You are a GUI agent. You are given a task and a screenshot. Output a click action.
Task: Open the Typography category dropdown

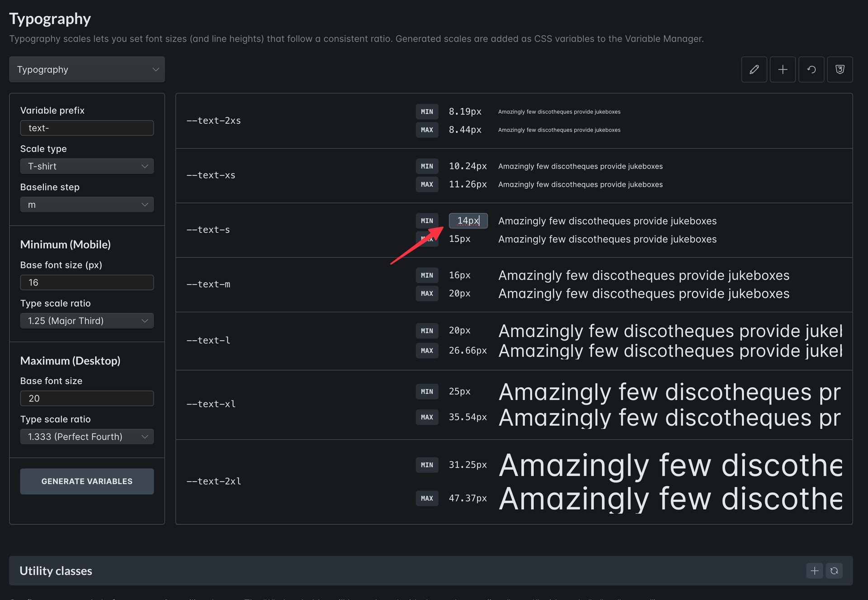87,70
